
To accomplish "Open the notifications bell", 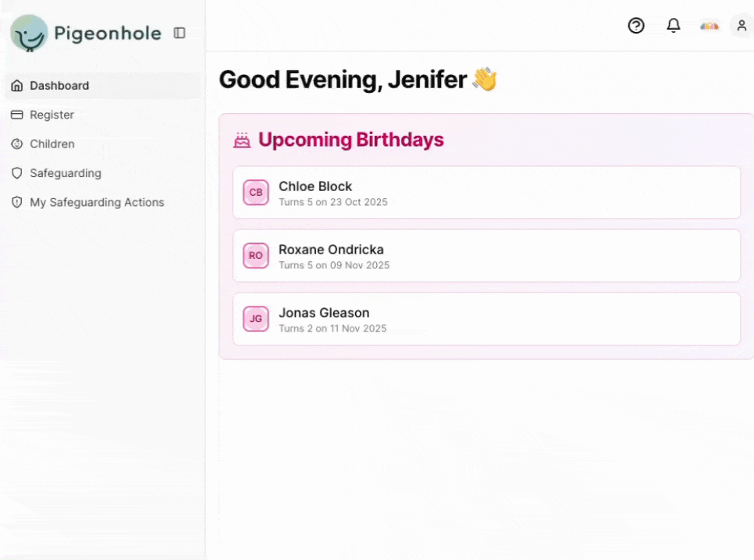I will [x=673, y=26].
